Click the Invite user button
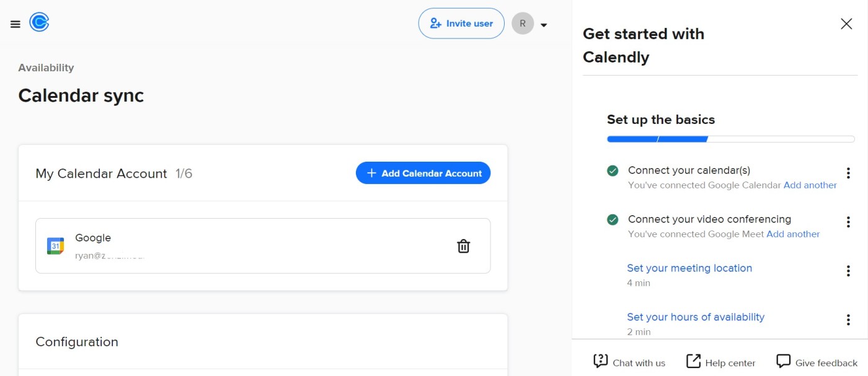Screen dimensions: 868x376 [x=461, y=24]
